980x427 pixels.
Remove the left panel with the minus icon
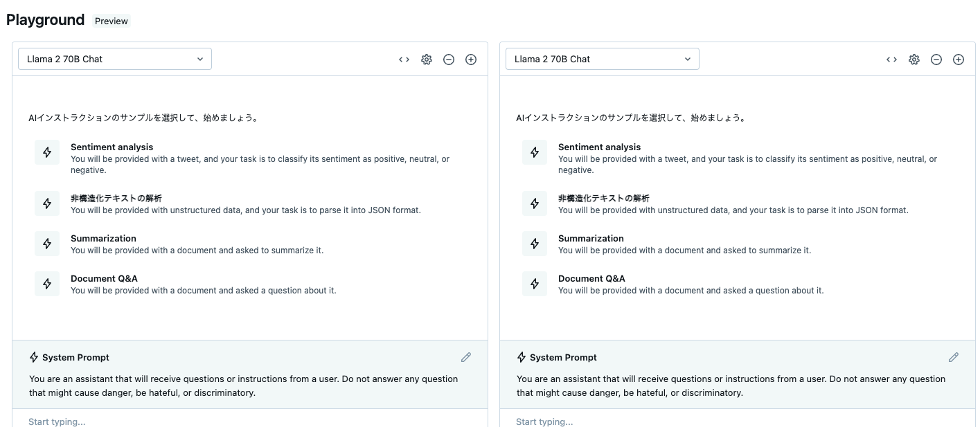[449, 60]
